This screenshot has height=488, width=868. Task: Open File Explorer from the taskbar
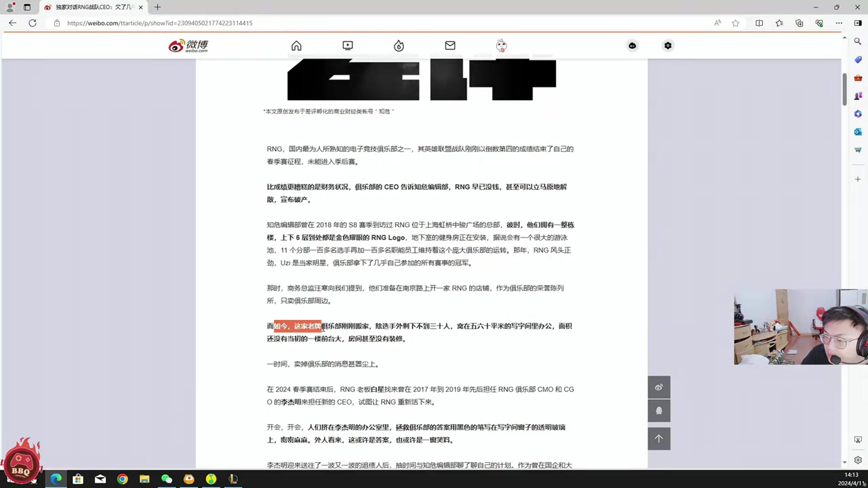tap(145, 479)
